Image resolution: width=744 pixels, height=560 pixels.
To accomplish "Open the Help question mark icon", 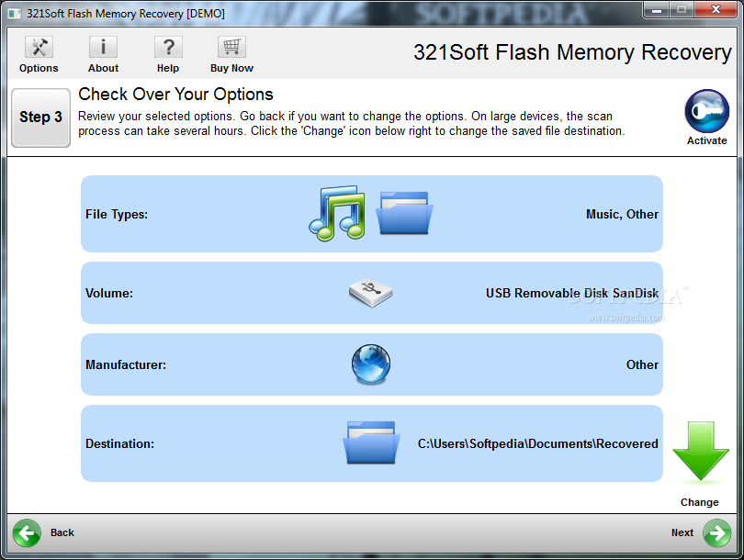I will (168, 48).
